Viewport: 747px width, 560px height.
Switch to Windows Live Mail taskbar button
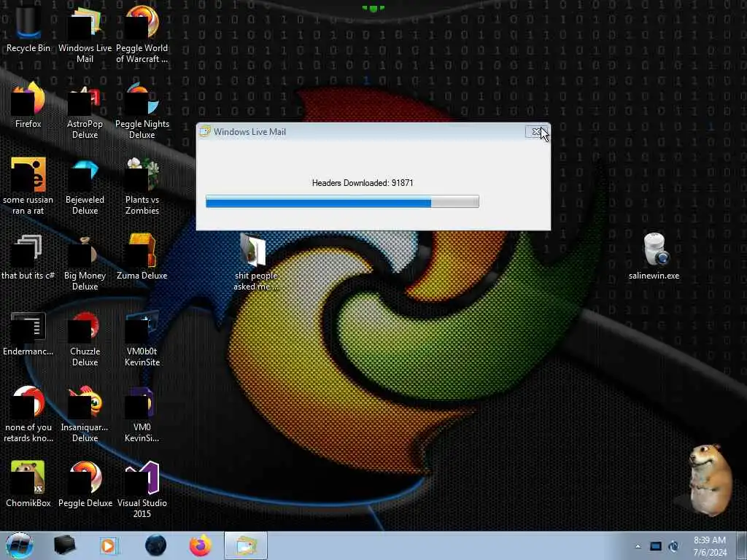pos(246,545)
